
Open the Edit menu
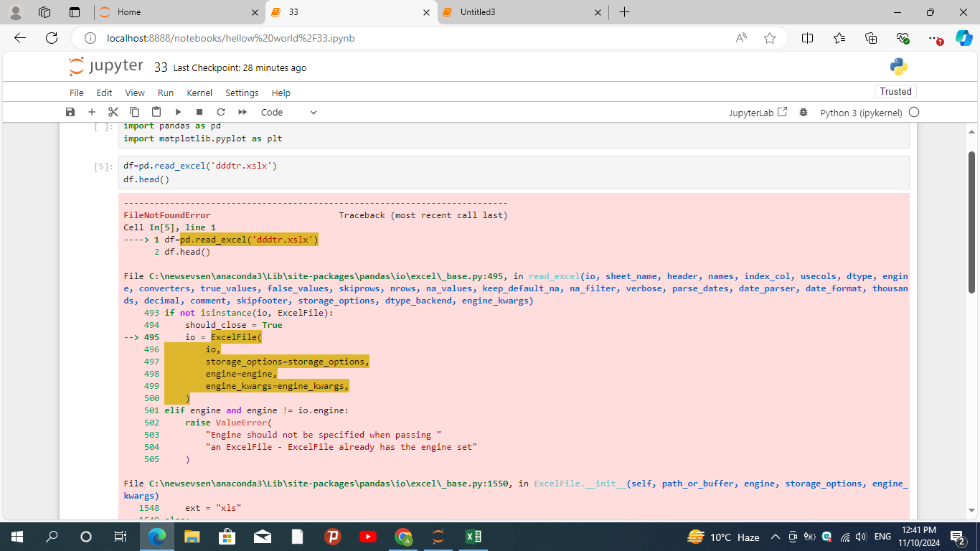pos(105,93)
